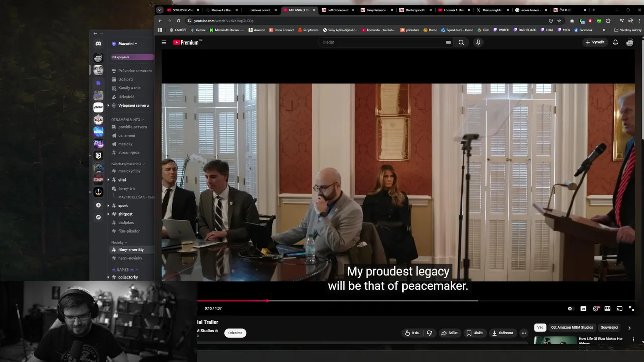Open How Life Of Riza video thumbnail
This screenshot has width=644, height=362.
point(555,340)
